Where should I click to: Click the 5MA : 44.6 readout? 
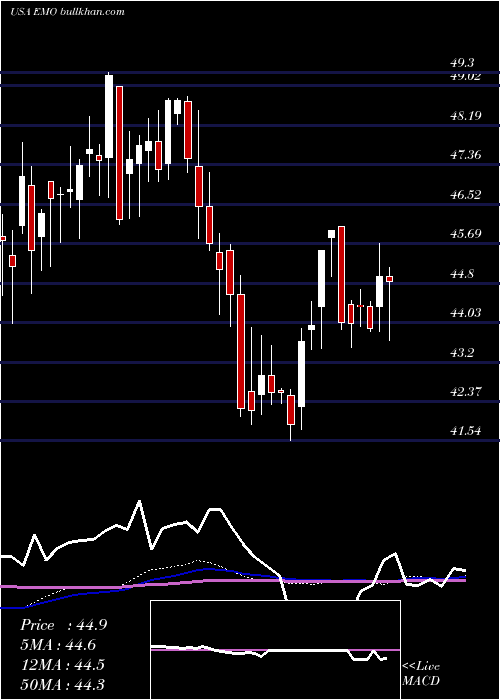click(x=58, y=645)
